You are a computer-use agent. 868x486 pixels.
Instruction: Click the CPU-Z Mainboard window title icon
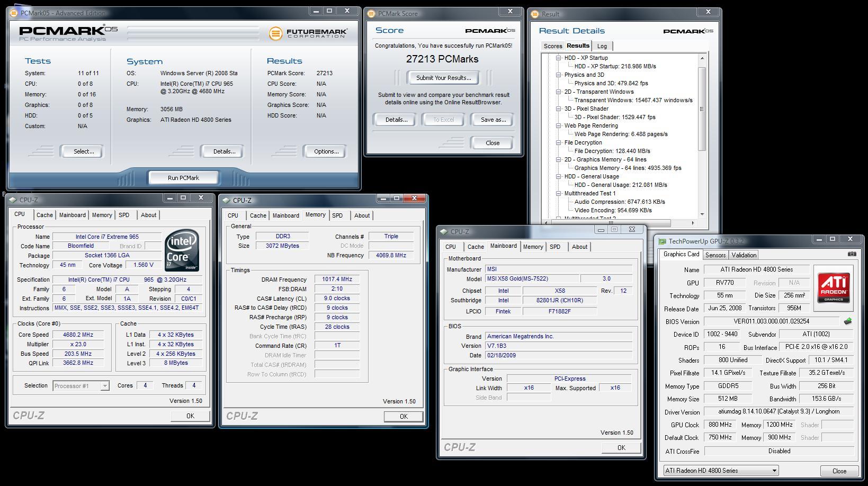point(444,231)
